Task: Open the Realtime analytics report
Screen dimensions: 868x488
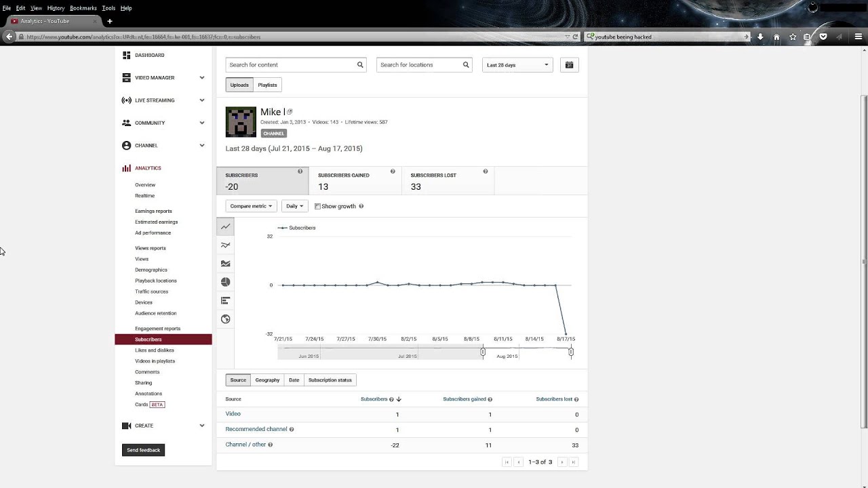Action: 145,196
